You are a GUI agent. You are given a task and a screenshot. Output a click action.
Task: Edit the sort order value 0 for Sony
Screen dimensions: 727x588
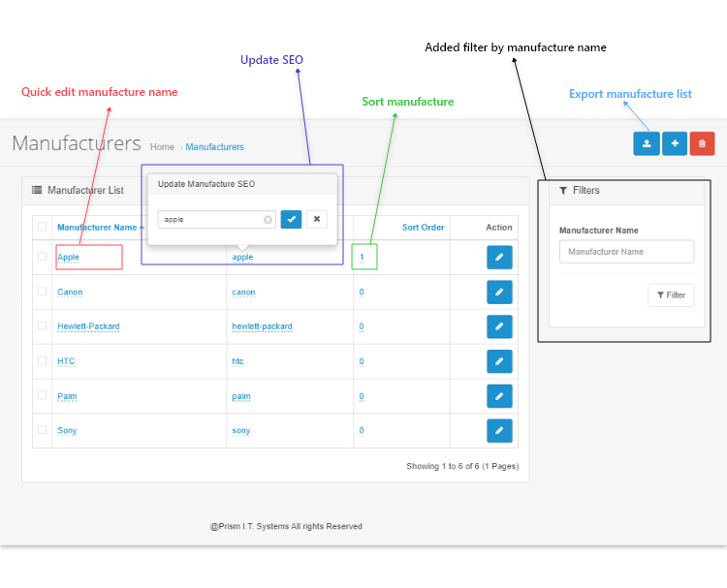click(x=362, y=431)
